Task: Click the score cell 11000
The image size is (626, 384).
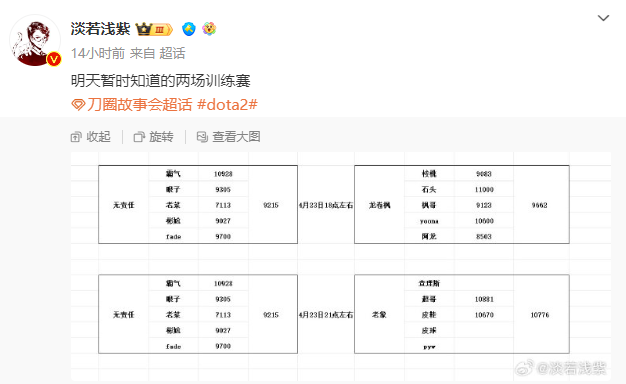Action: pyautogui.click(x=484, y=190)
